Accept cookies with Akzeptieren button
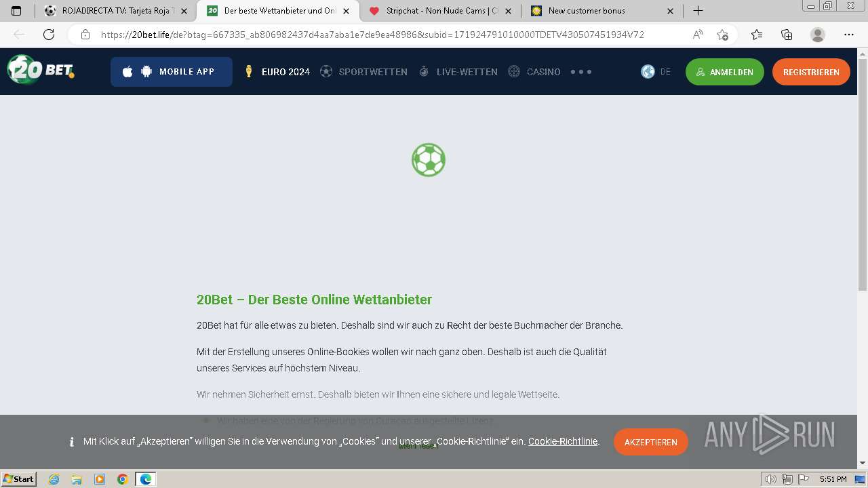Viewport: 868px width, 488px height. click(x=651, y=442)
